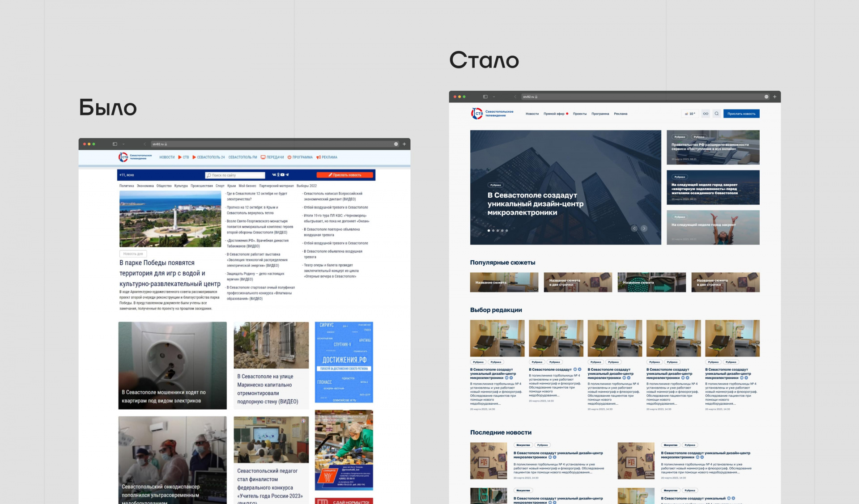Open the Telegram icon in old site bar
The width and height of the screenshot is (859, 504).
pos(287,175)
